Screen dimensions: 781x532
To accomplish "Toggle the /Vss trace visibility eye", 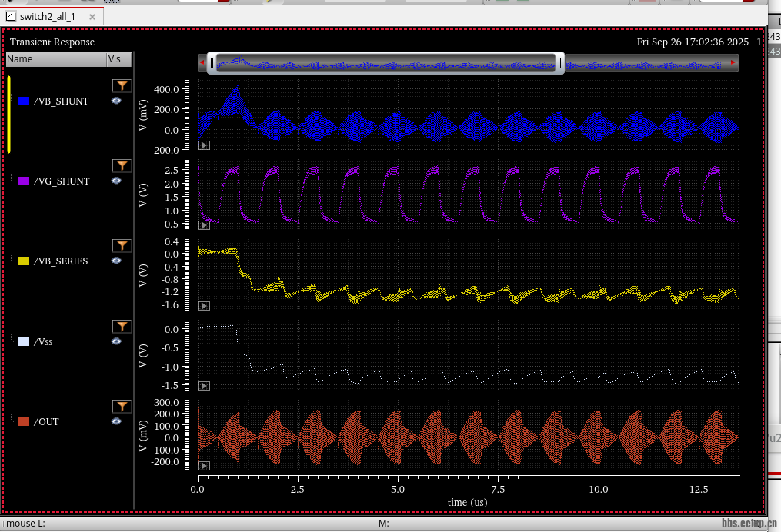I will click(116, 341).
